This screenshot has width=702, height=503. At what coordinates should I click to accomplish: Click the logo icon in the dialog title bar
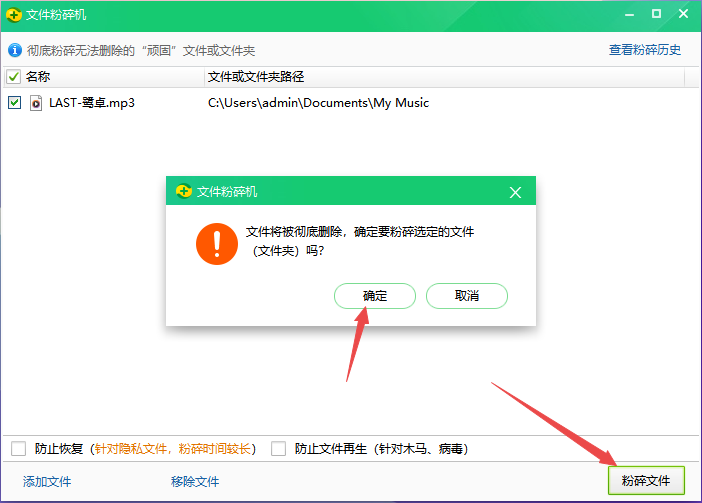(x=183, y=191)
